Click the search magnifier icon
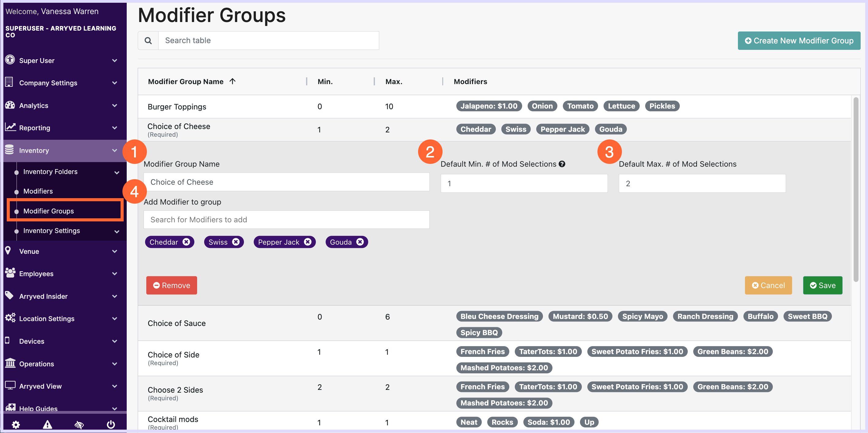The height and width of the screenshot is (433, 868). point(148,40)
